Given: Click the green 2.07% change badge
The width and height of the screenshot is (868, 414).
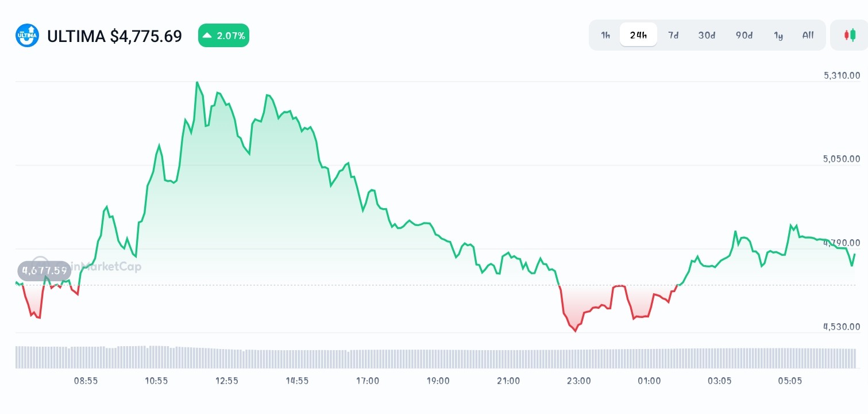Looking at the screenshot, I should click(223, 35).
